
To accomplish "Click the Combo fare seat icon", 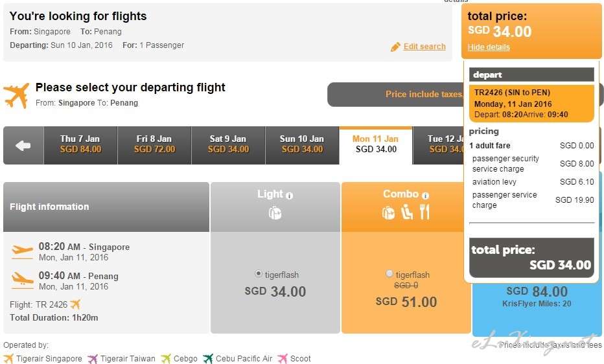I will point(406,212).
